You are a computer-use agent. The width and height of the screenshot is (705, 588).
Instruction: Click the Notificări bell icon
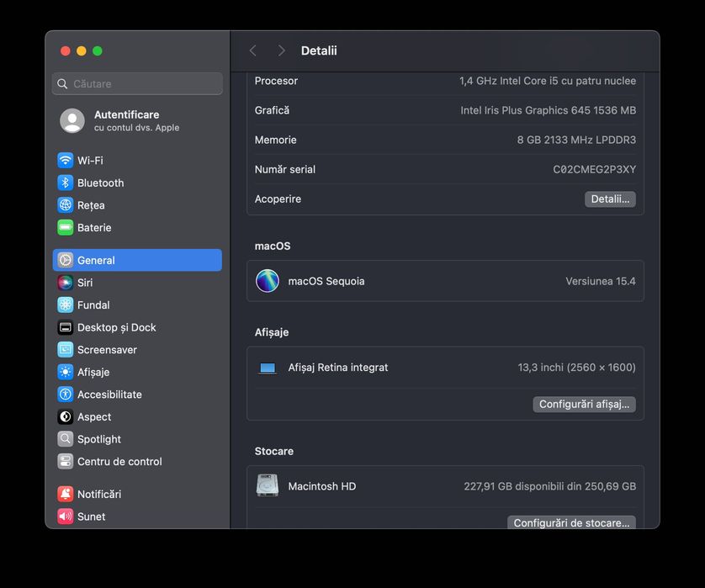[x=65, y=494]
